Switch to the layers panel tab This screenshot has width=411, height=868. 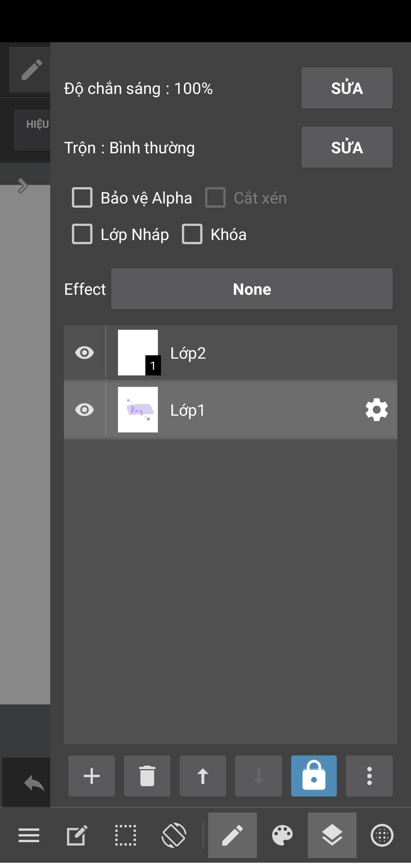(x=332, y=836)
